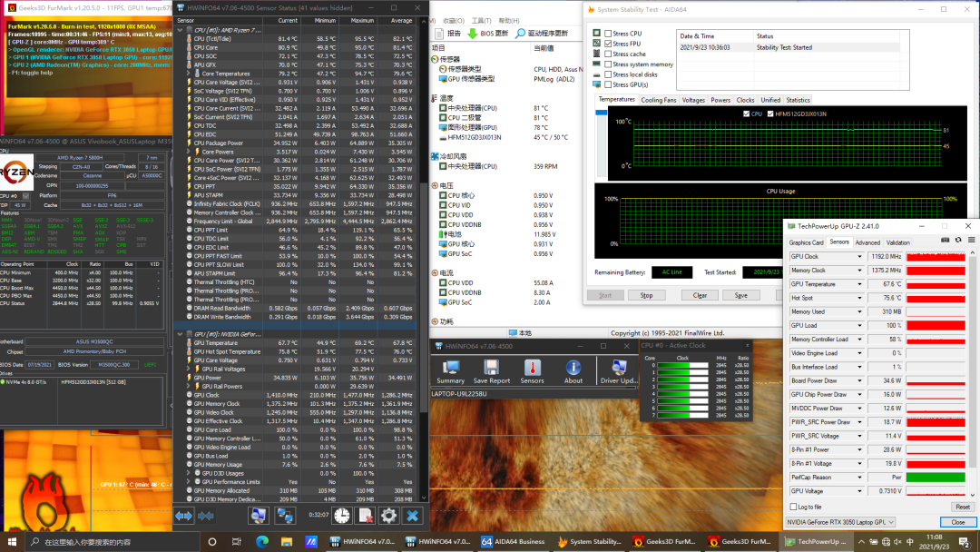Click the Save Report icon in HWiNFO
The image size is (980, 552).
[x=491, y=368]
